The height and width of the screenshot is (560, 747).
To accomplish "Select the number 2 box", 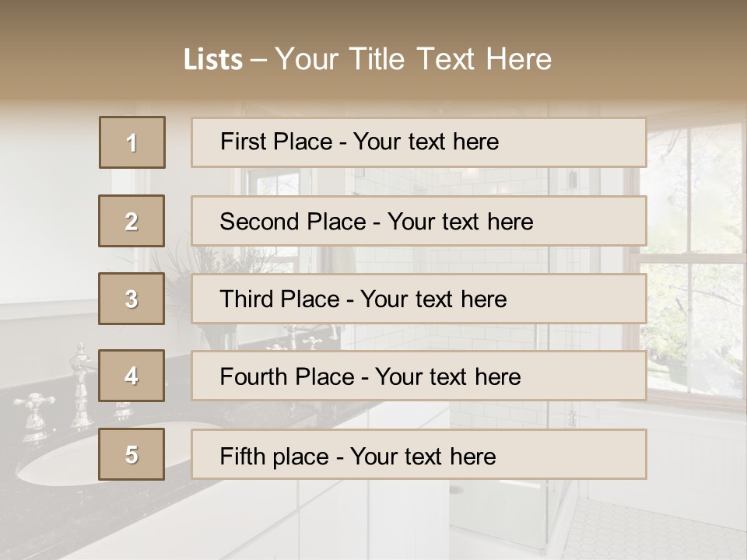I will 132,221.
